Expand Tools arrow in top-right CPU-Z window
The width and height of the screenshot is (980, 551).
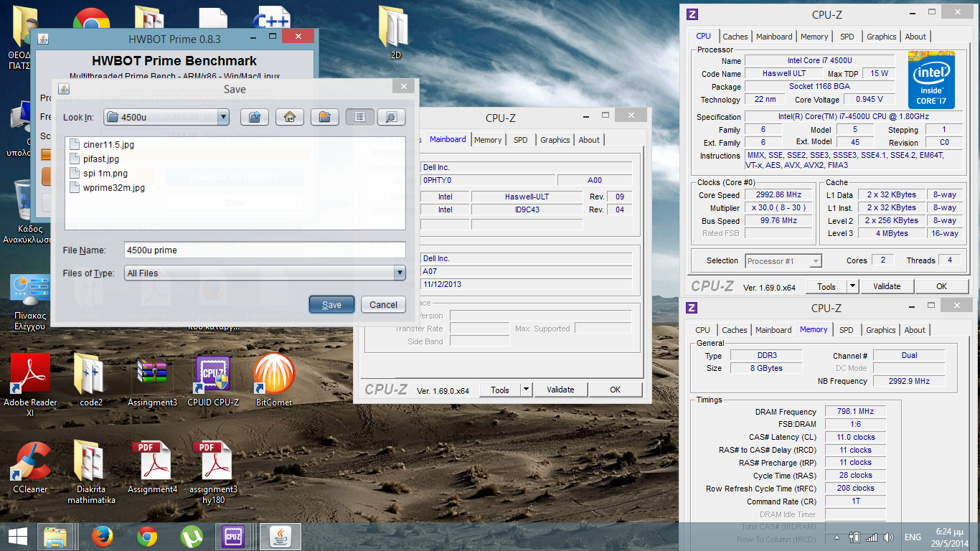[853, 286]
